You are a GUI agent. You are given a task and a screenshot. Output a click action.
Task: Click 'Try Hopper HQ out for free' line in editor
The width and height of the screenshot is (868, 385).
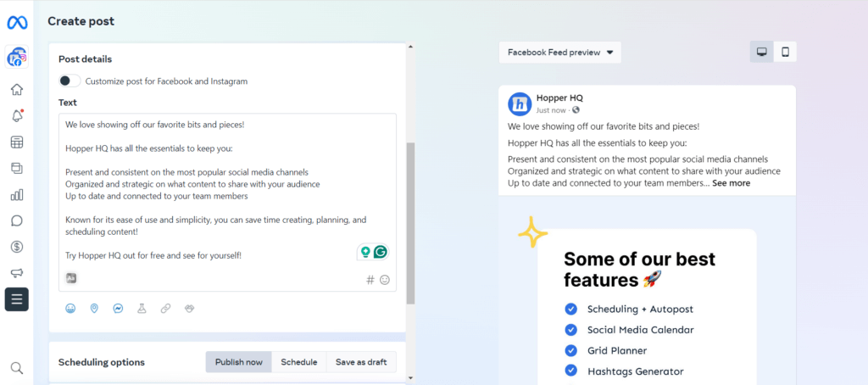point(153,256)
